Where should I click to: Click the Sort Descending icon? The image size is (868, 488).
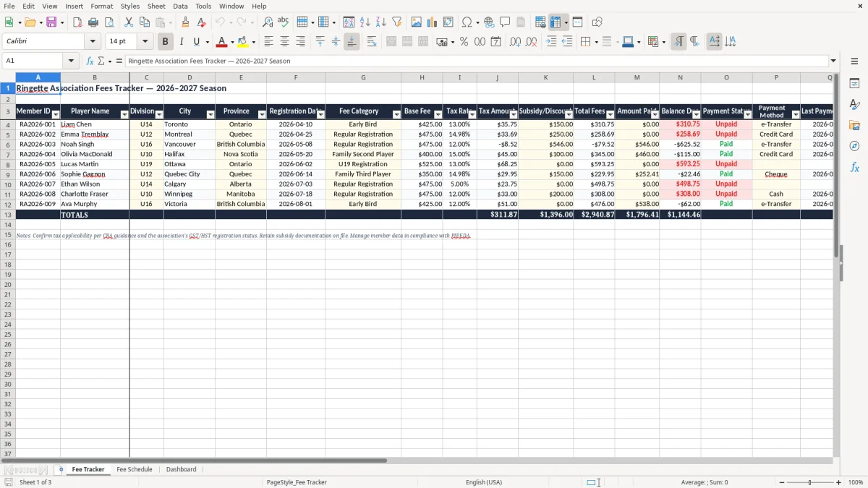[x=381, y=22]
